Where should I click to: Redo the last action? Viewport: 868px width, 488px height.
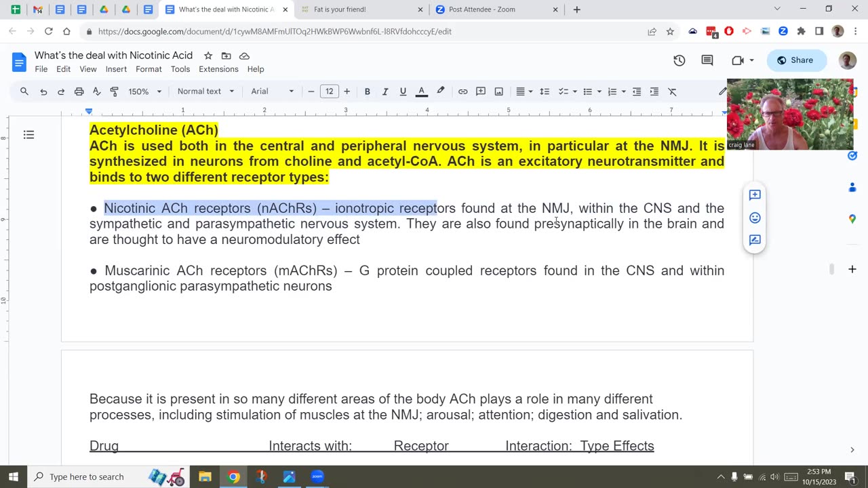[x=61, y=91]
